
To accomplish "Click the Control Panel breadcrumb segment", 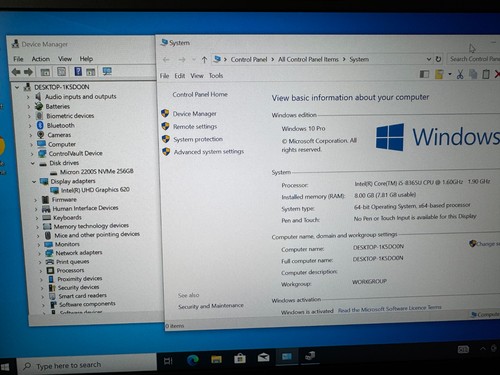I will 249,59.
